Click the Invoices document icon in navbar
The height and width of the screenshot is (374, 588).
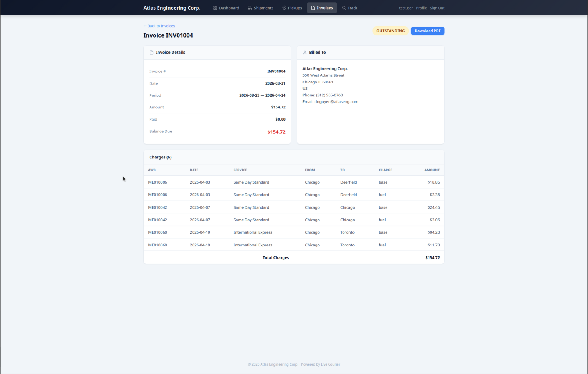pos(313,8)
